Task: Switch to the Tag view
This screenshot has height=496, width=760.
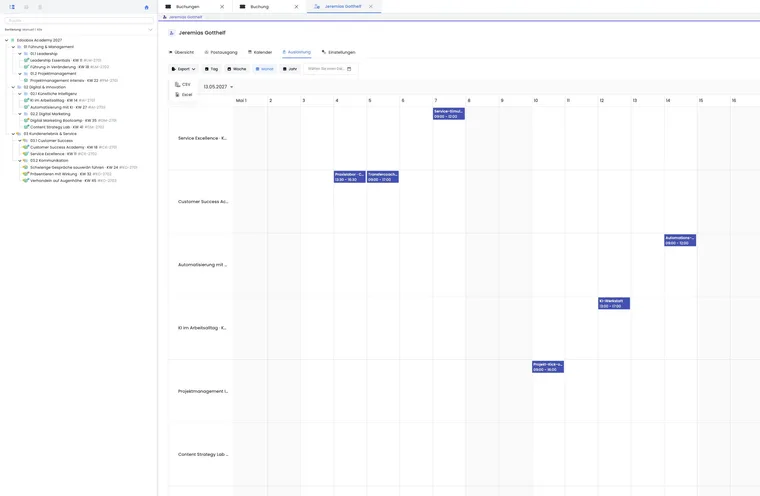Action: tap(211, 69)
